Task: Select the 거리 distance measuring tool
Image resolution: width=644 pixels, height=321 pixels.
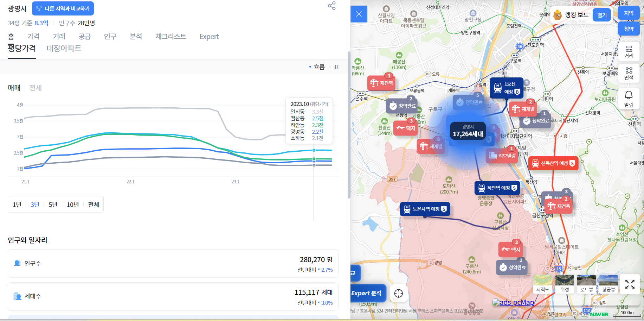Action: click(629, 52)
